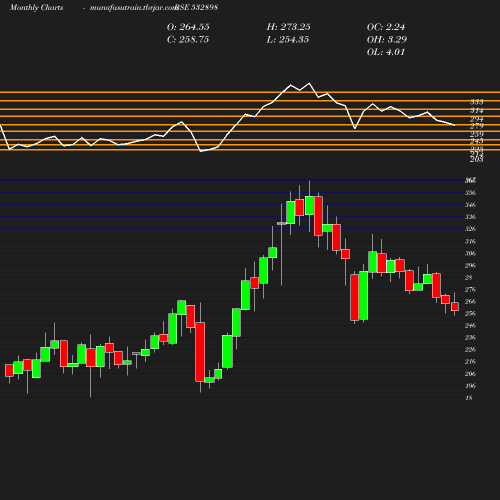The image size is (500, 500).
Task: Click the 246 candlestick axis label
Action: point(470,325)
